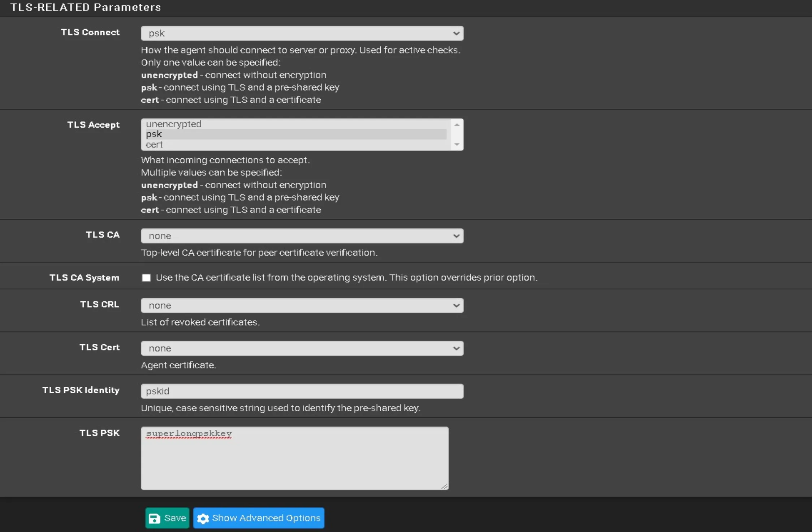812x532 pixels.
Task: Open the TLS Cert dropdown
Action: click(302, 348)
